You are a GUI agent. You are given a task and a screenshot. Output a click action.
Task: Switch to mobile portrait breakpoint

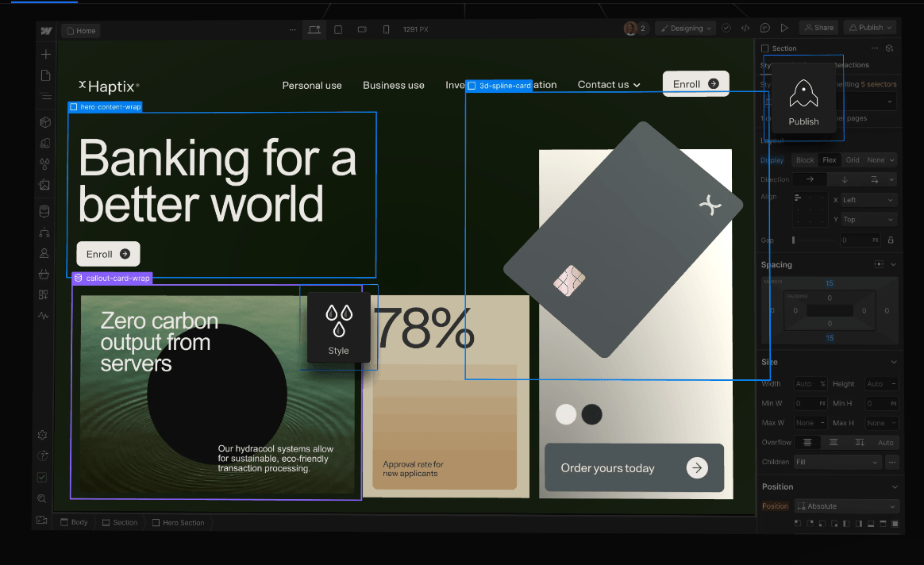point(386,30)
